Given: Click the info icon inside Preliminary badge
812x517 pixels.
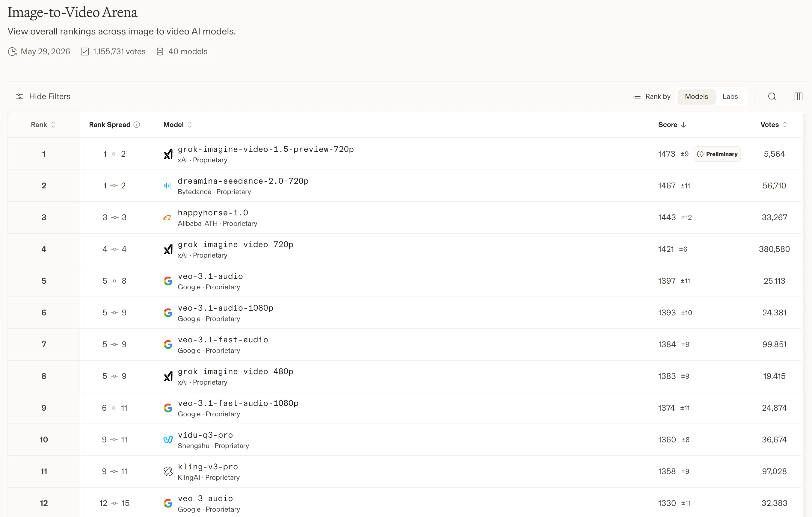Looking at the screenshot, I should (700, 154).
